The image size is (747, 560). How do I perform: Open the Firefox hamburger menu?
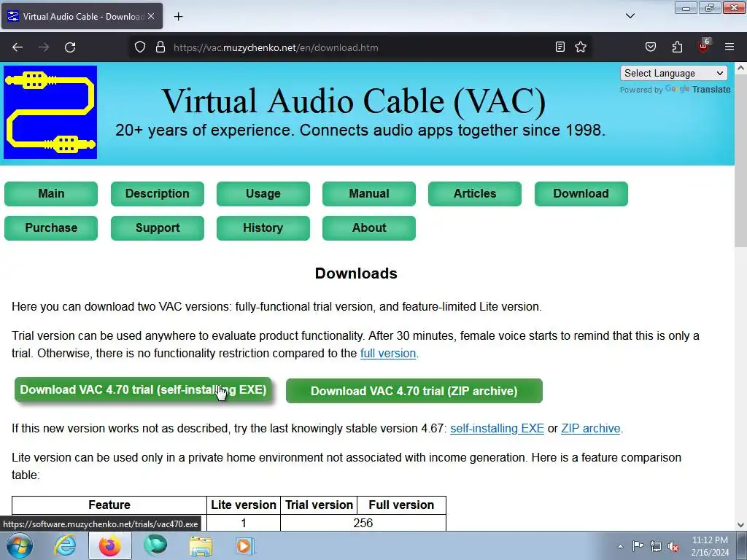[729, 47]
